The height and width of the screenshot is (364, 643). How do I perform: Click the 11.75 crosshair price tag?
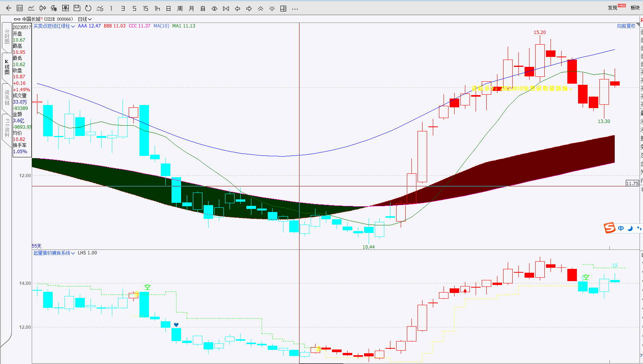click(632, 183)
